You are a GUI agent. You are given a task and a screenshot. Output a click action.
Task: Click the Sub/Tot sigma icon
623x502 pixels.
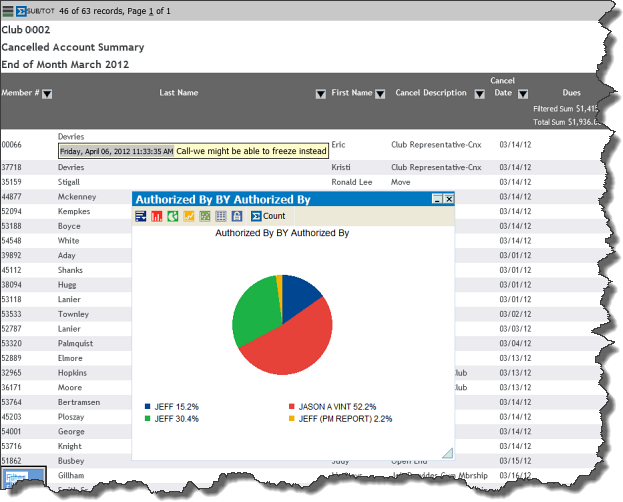[x=21, y=11]
